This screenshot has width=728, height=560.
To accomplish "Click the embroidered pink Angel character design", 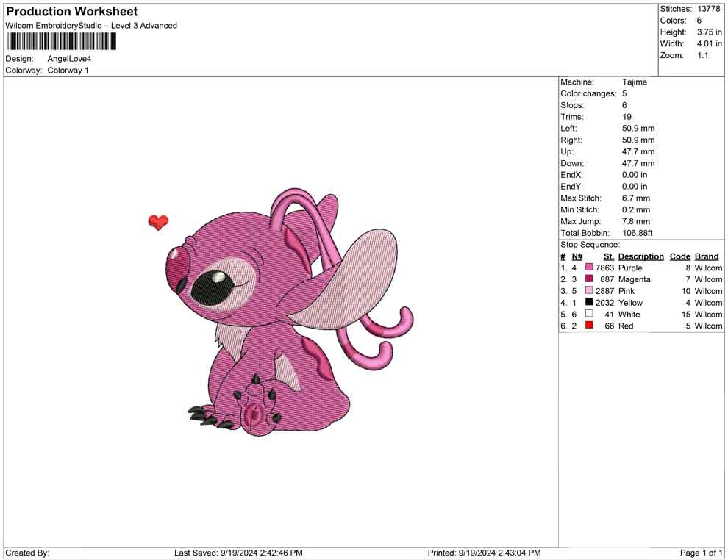I will pyautogui.click(x=288, y=312).
